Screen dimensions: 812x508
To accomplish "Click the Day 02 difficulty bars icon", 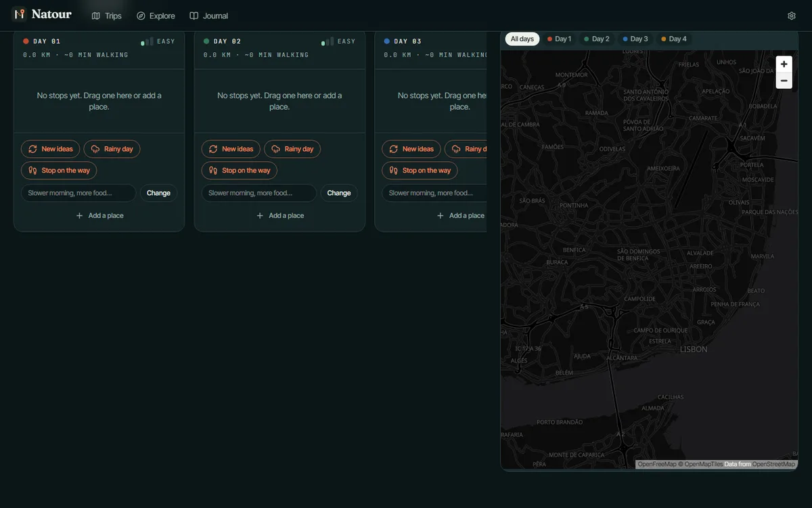I will click(x=328, y=42).
